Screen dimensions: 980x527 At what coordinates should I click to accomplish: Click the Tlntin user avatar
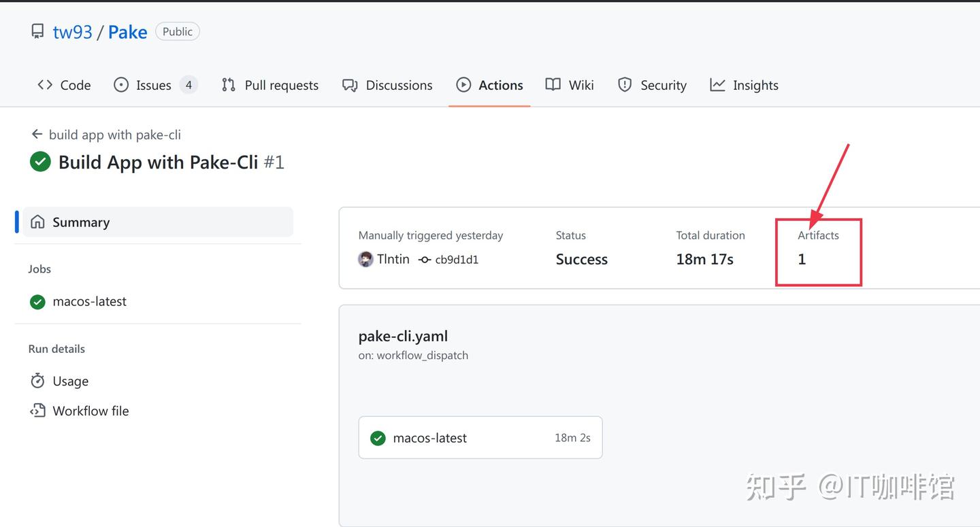click(365, 259)
